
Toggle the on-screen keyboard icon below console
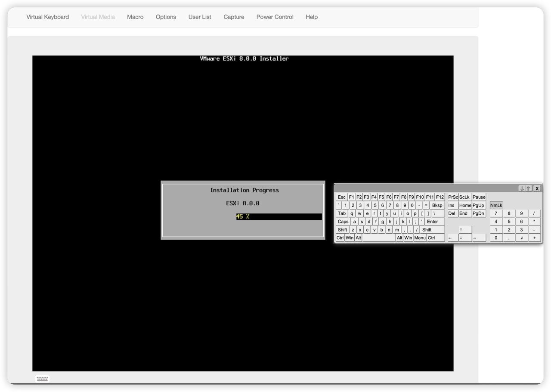click(42, 379)
